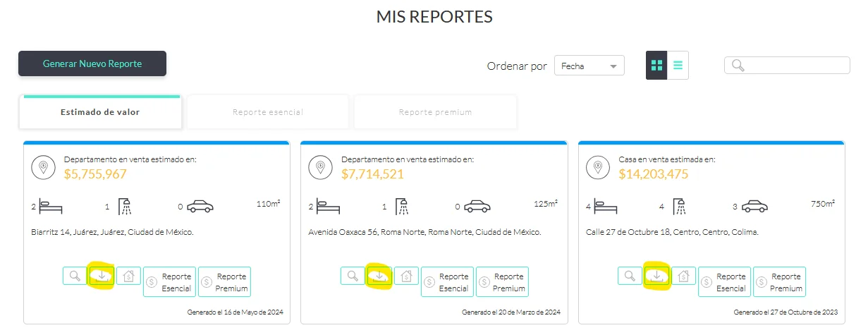Click magnifier icon on Calle 27 de Octubre card
This screenshot has height=335, width=868.
[x=629, y=276]
